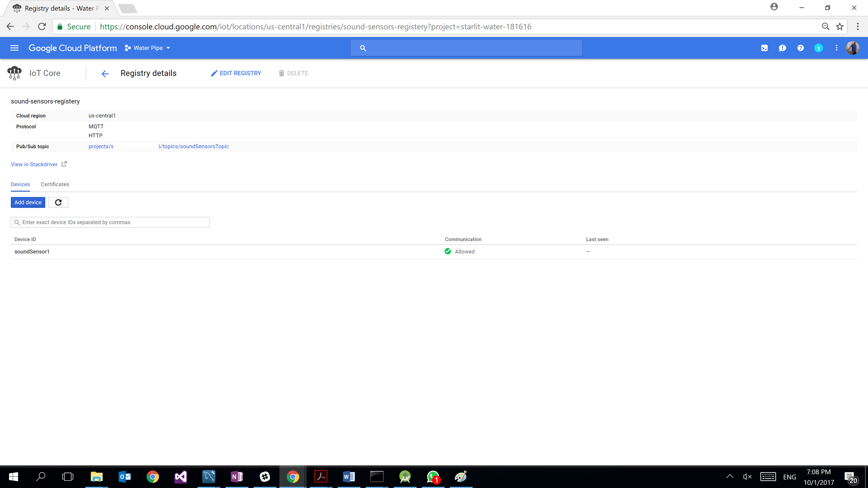The image size is (868, 488).
Task: Open soundSensor1 device row
Action: point(32,252)
